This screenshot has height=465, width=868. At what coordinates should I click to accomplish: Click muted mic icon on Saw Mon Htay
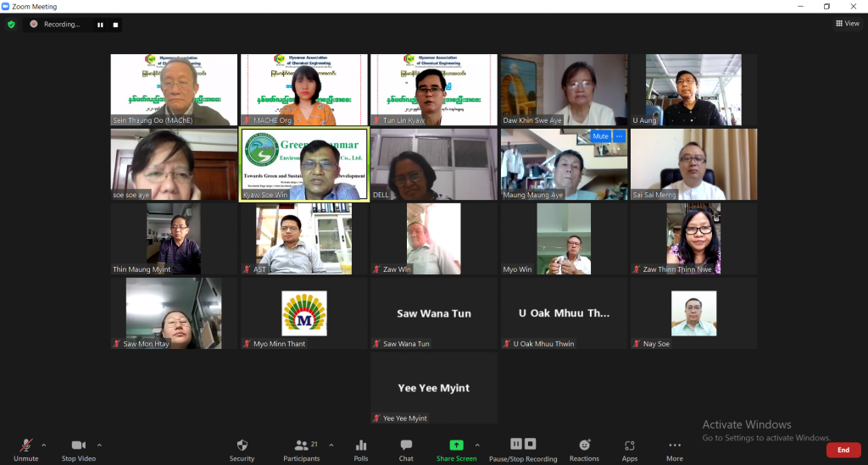117,343
